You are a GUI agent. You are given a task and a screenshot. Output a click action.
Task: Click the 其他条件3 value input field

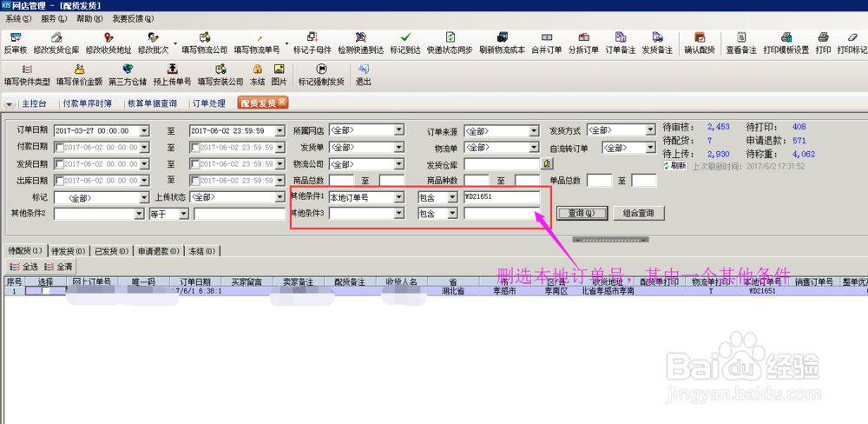coord(502,214)
